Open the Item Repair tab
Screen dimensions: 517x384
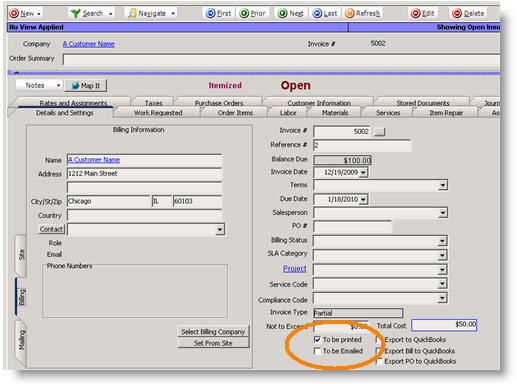pos(446,113)
